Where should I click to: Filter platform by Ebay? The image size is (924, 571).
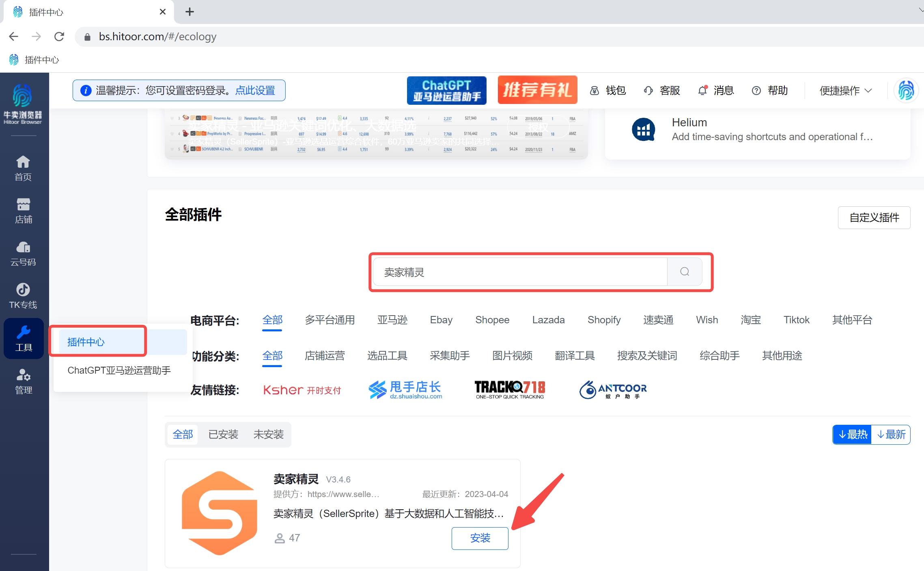pyautogui.click(x=441, y=320)
